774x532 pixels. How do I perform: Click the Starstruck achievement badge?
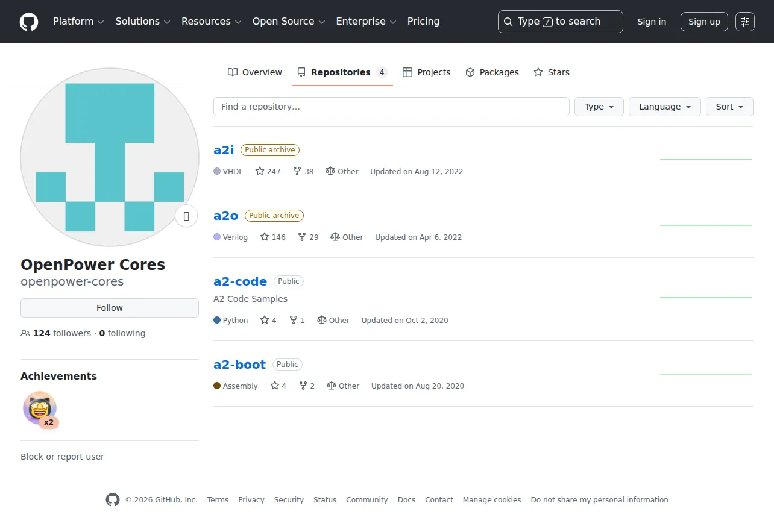pyautogui.click(x=40, y=408)
